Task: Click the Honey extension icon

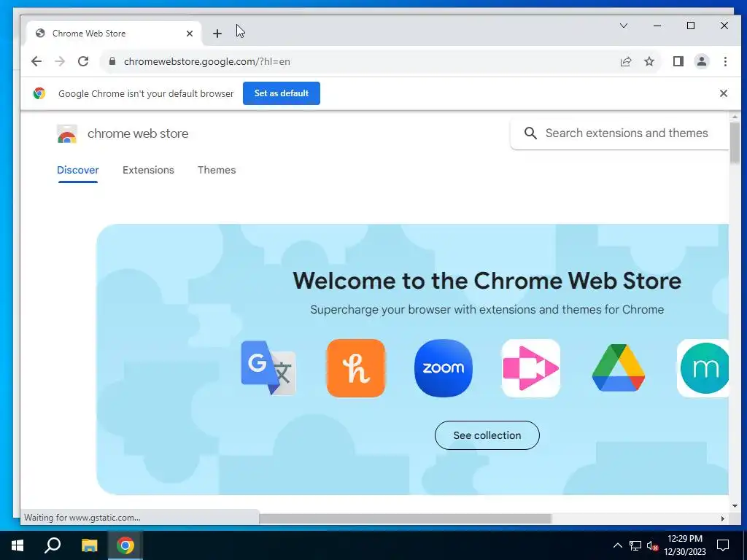Action: click(x=356, y=368)
